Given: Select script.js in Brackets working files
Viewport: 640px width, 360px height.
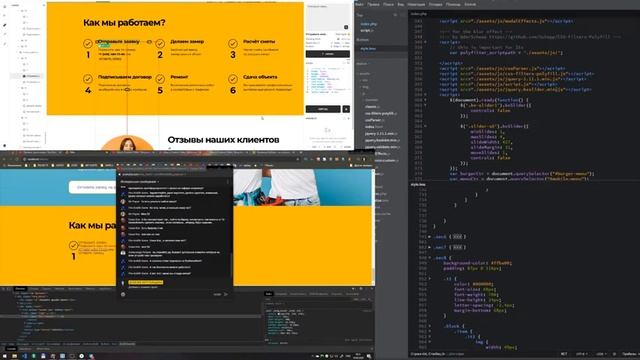Looking at the screenshot, I should tap(367, 30).
